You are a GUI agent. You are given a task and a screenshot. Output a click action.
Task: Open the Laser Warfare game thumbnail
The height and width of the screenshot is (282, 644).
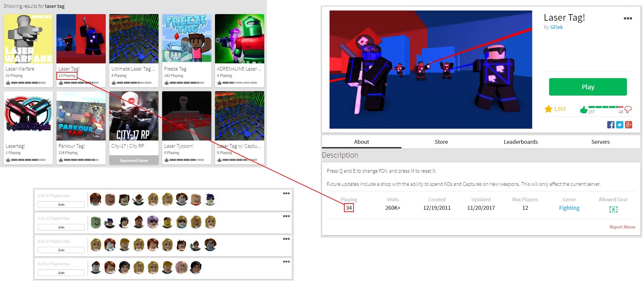28,39
